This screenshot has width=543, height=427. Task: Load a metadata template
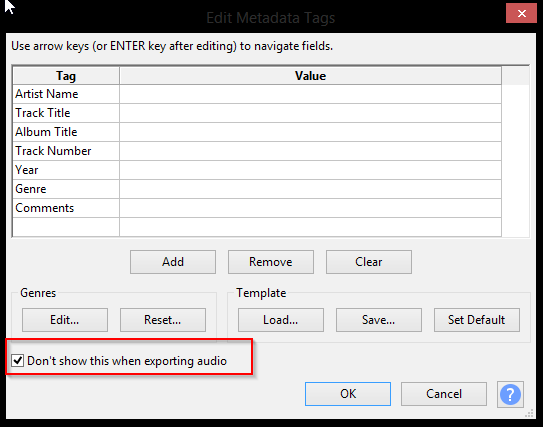click(x=281, y=320)
